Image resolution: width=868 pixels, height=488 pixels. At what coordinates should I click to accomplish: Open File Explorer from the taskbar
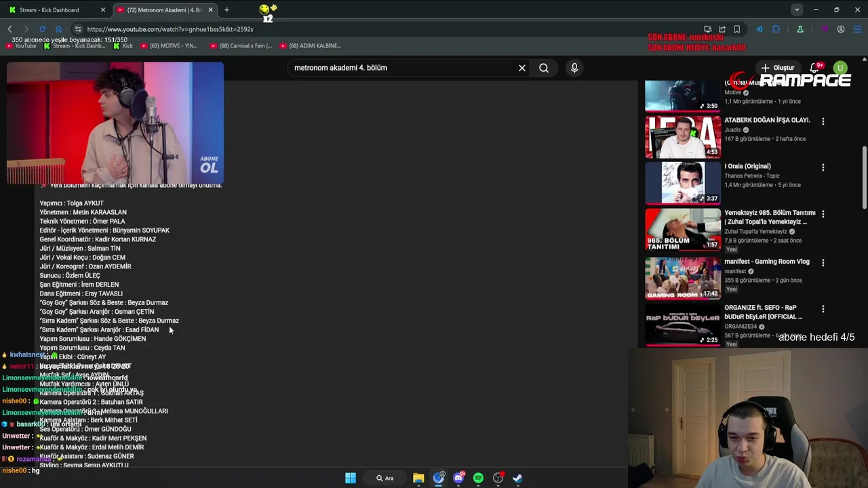click(x=418, y=478)
